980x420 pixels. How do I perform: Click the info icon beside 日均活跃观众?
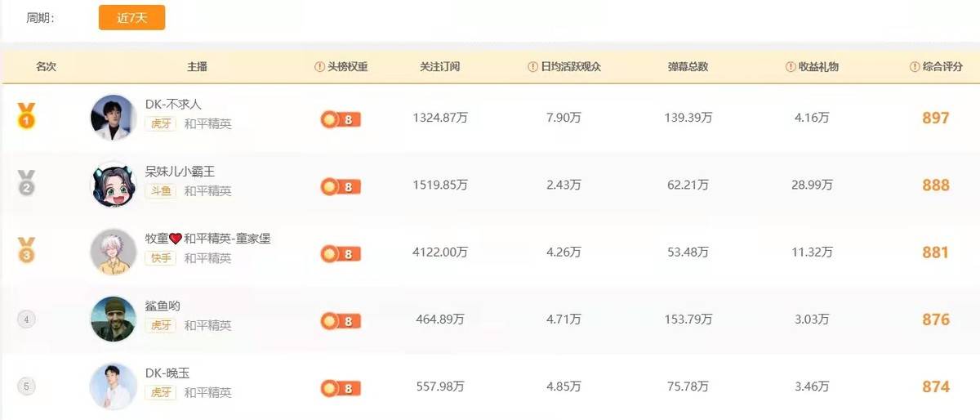533,67
